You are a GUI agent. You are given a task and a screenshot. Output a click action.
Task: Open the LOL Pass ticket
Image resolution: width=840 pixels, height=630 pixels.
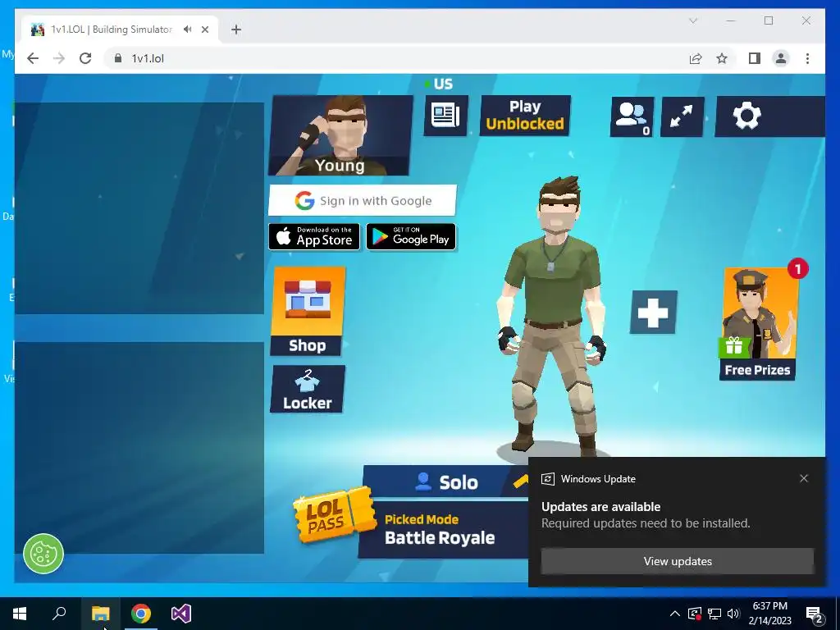pyautogui.click(x=334, y=514)
